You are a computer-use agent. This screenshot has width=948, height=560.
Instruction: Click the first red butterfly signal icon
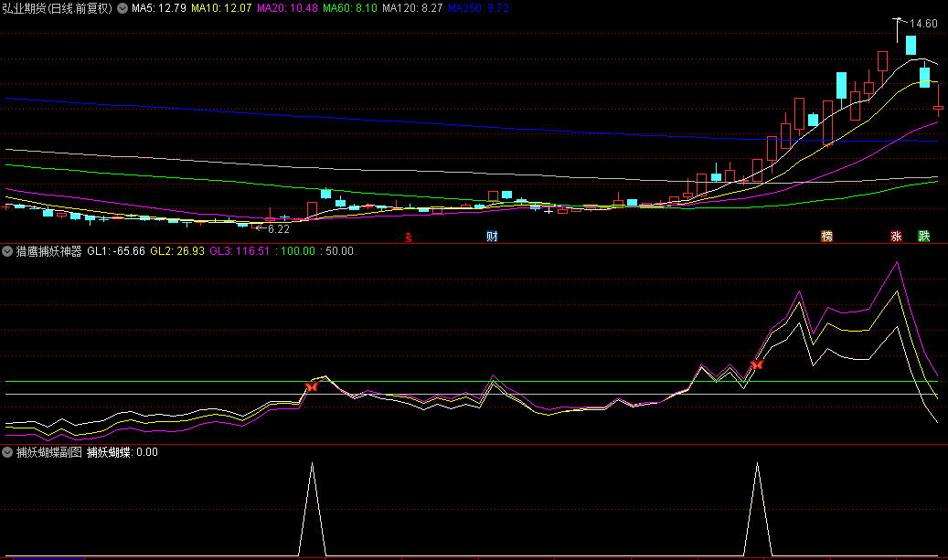coord(312,386)
